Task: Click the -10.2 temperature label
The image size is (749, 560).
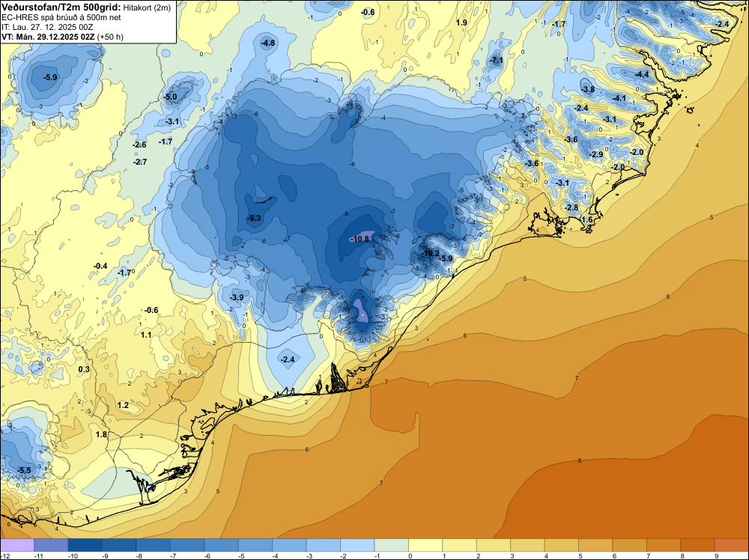Action: pyautogui.click(x=429, y=253)
